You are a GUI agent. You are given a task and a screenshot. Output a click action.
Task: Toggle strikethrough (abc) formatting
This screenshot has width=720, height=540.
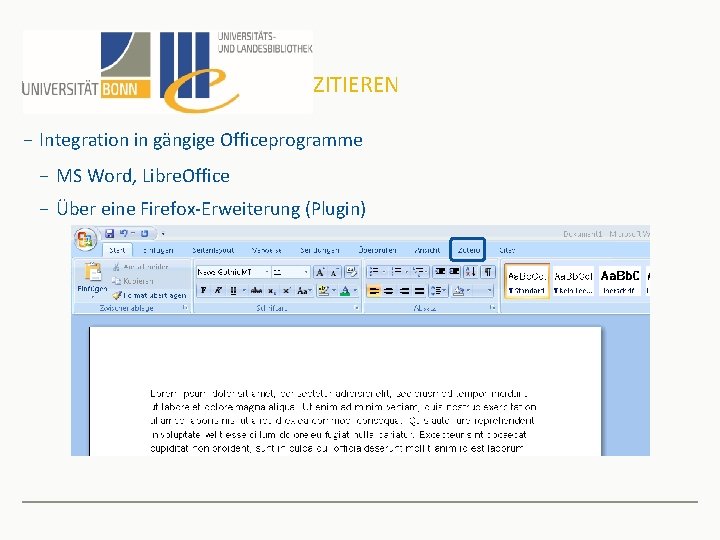point(257,291)
